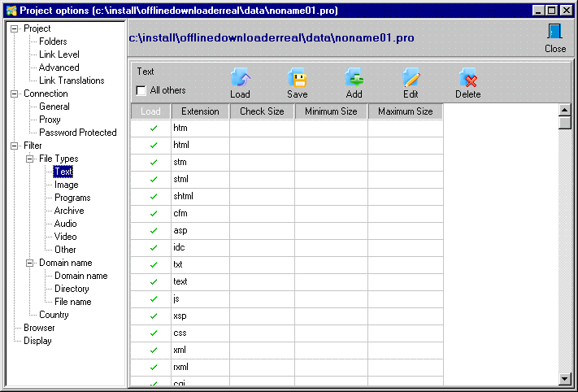Screen dimensions: 578x392
Task: Collapse the File Types tree branch
Action: tap(30, 159)
